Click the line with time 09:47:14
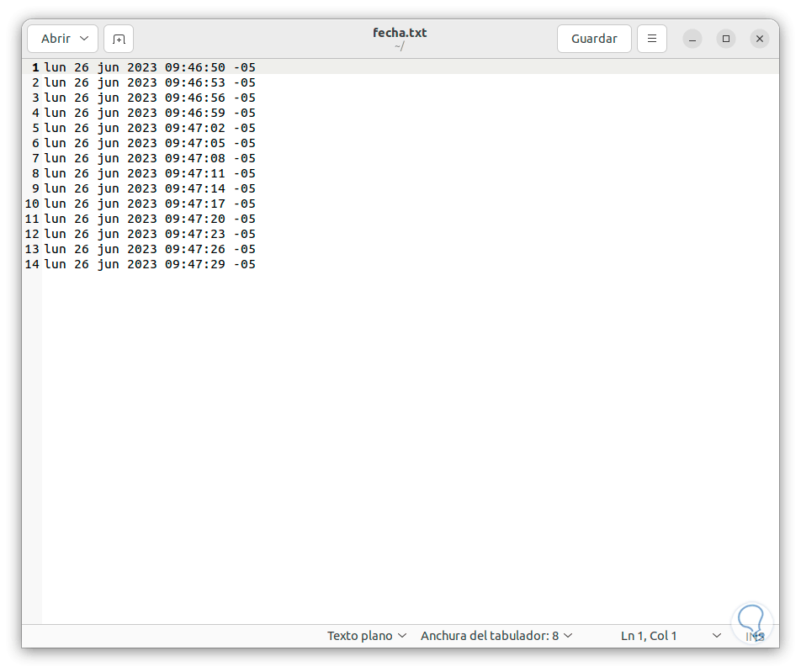This screenshot has height=672, width=801. click(x=150, y=188)
